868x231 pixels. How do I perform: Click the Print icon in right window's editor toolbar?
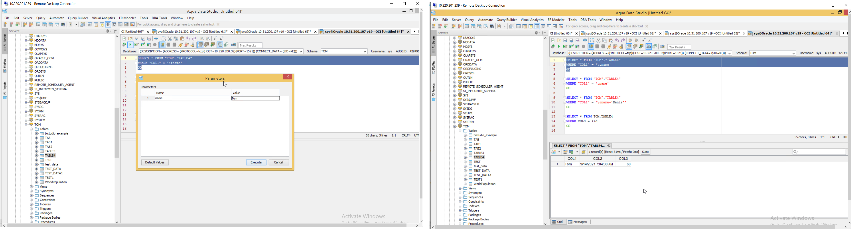pos(585,40)
